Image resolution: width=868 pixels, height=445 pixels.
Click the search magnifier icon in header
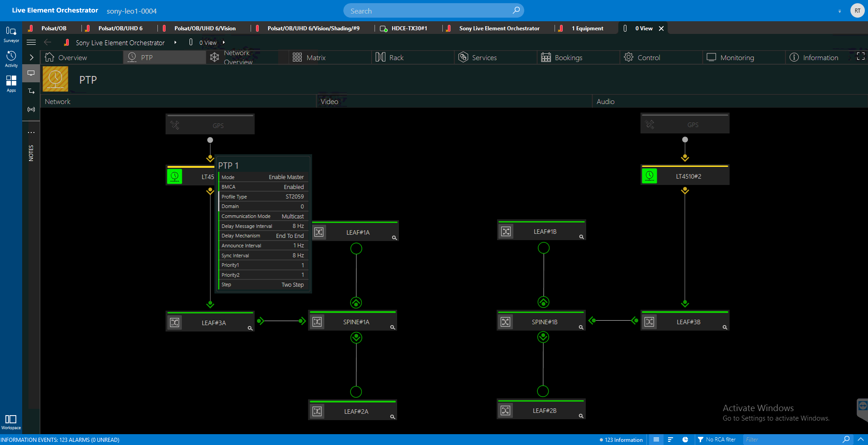516,10
